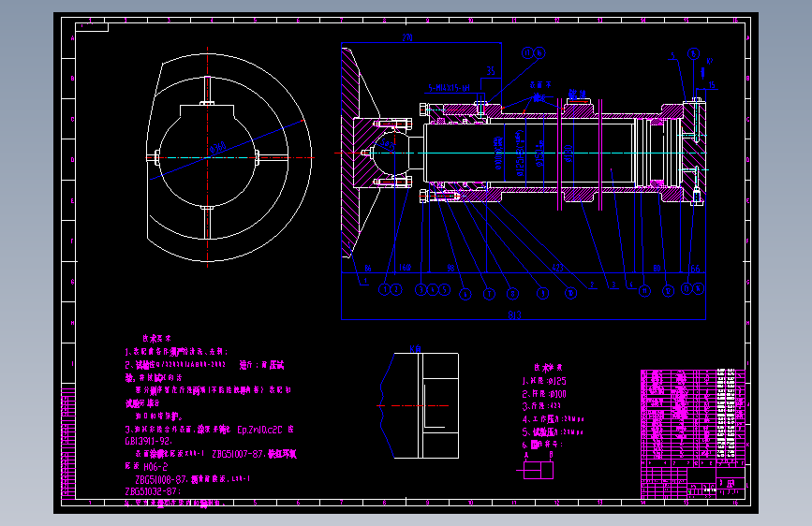The width and height of the screenshot is (812, 526).
Task: Click the 86 dimension text
Action: 368,269
